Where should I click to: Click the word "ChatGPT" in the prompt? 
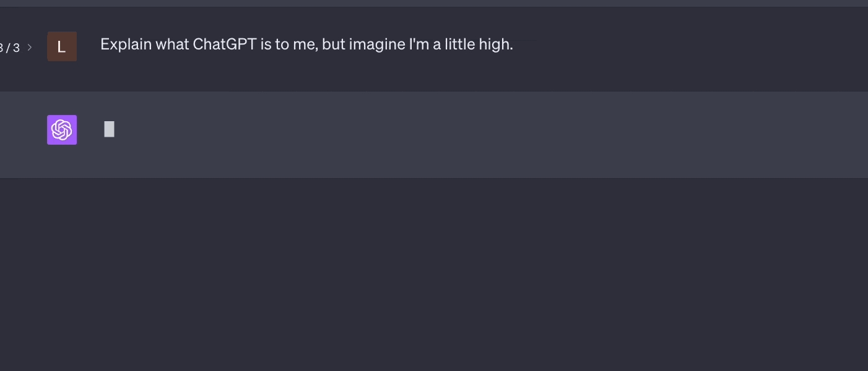224,45
